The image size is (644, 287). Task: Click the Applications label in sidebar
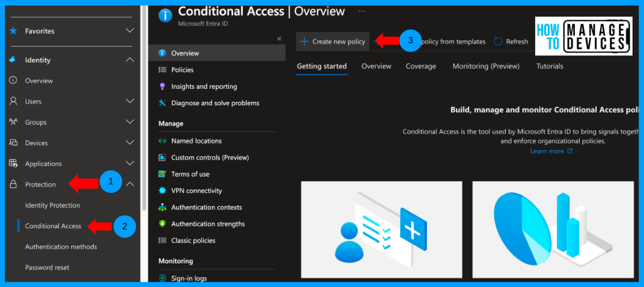click(43, 164)
